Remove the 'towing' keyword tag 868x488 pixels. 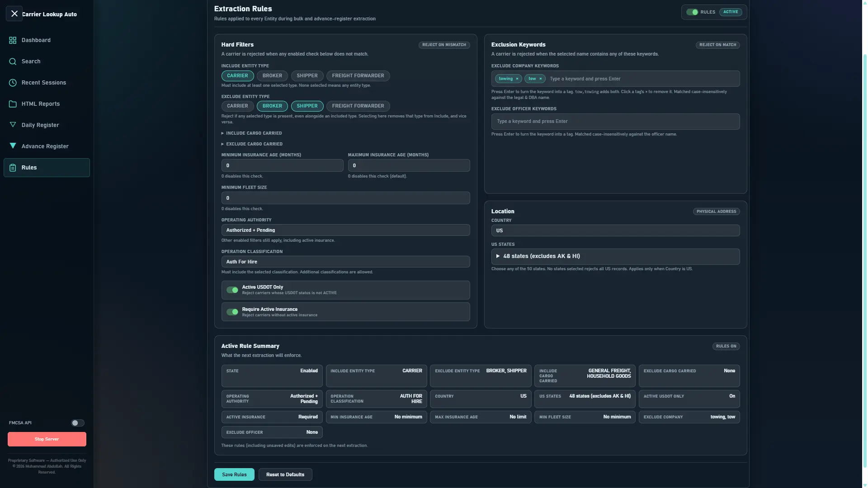pyautogui.click(x=517, y=79)
